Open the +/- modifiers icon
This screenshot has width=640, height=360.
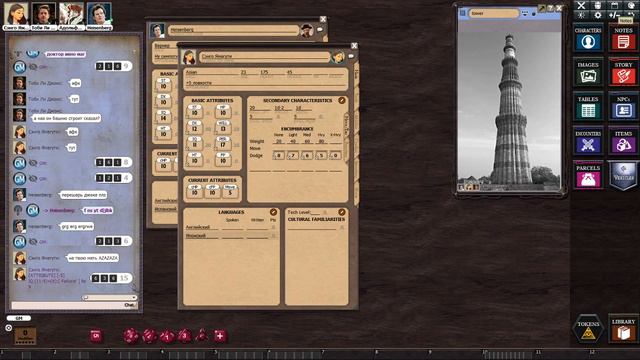[614, 16]
